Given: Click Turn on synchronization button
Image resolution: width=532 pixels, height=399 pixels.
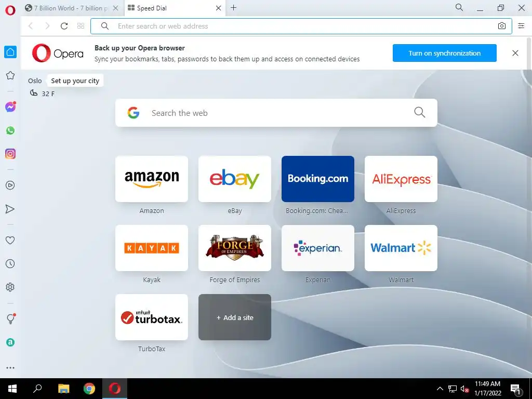Looking at the screenshot, I should tap(445, 53).
